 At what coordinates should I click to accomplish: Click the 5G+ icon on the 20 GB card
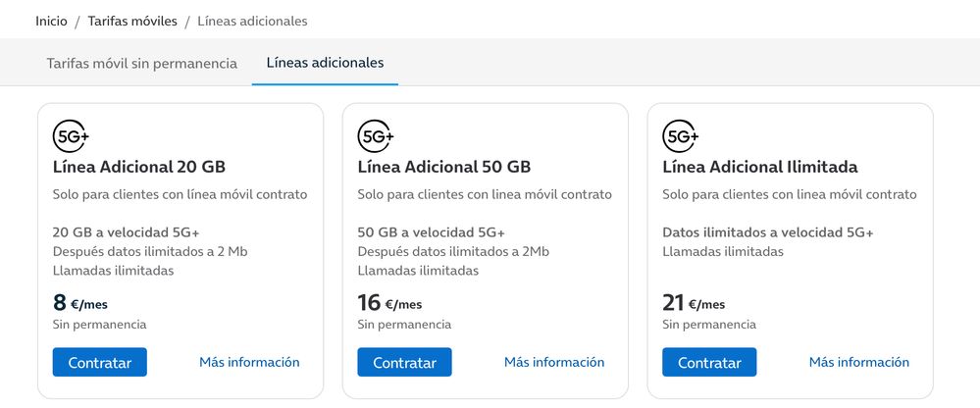click(x=71, y=135)
